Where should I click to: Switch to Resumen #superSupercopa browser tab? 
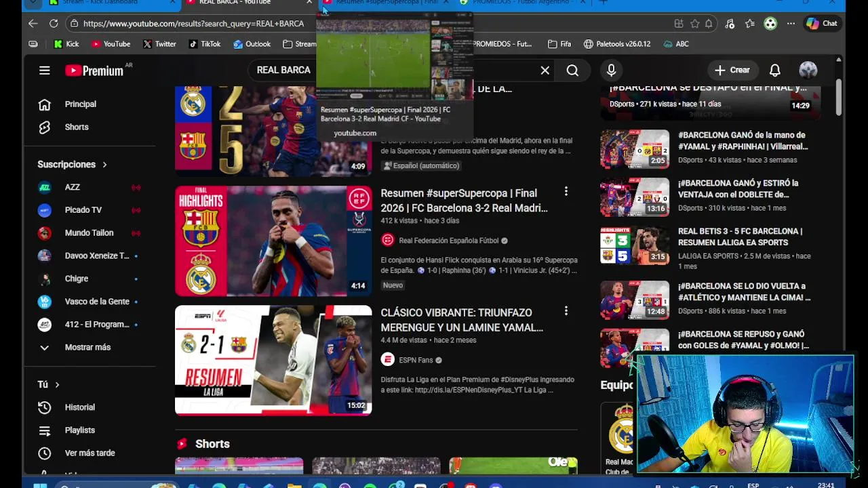click(385, 3)
